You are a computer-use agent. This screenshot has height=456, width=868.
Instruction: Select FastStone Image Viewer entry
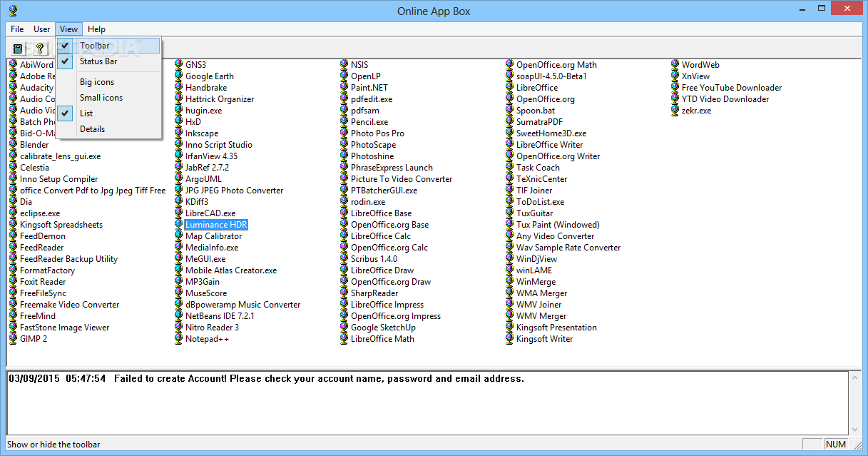(65, 328)
